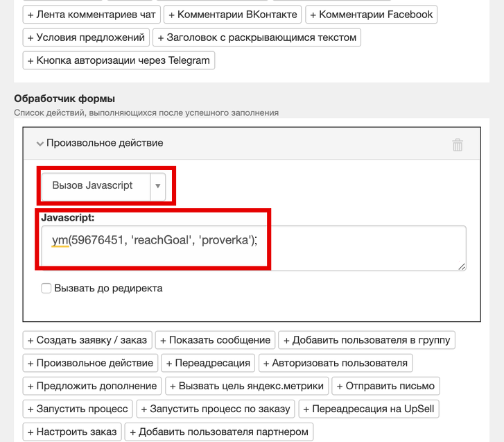Add Добавить пользователя в группу action
Image resolution: width=504 pixels, height=442 pixels.
click(x=367, y=340)
